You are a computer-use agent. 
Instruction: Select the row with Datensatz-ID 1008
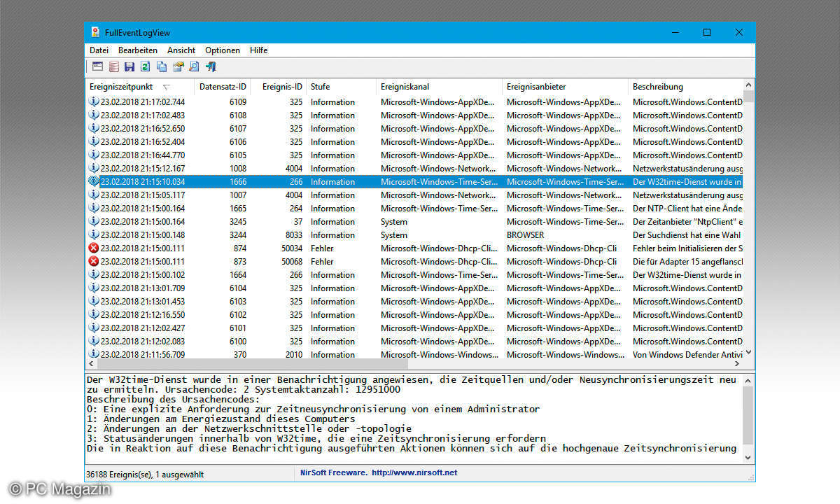pyautogui.click(x=414, y=168)
